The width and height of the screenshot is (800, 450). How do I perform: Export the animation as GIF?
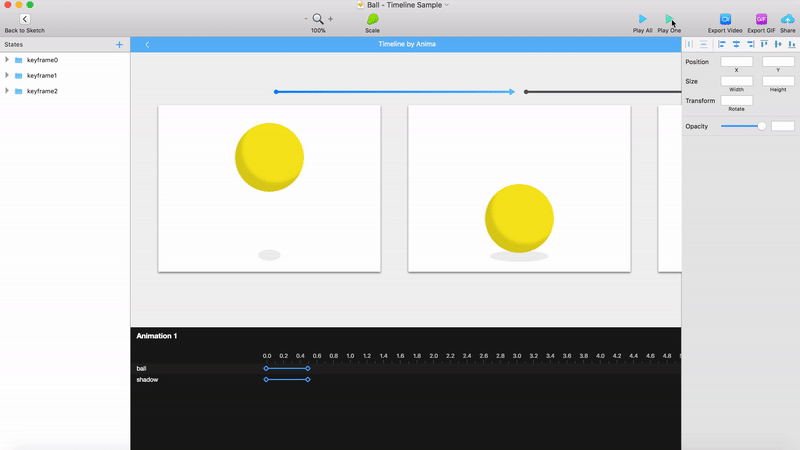pyautogui.click(x=761, y=19)
